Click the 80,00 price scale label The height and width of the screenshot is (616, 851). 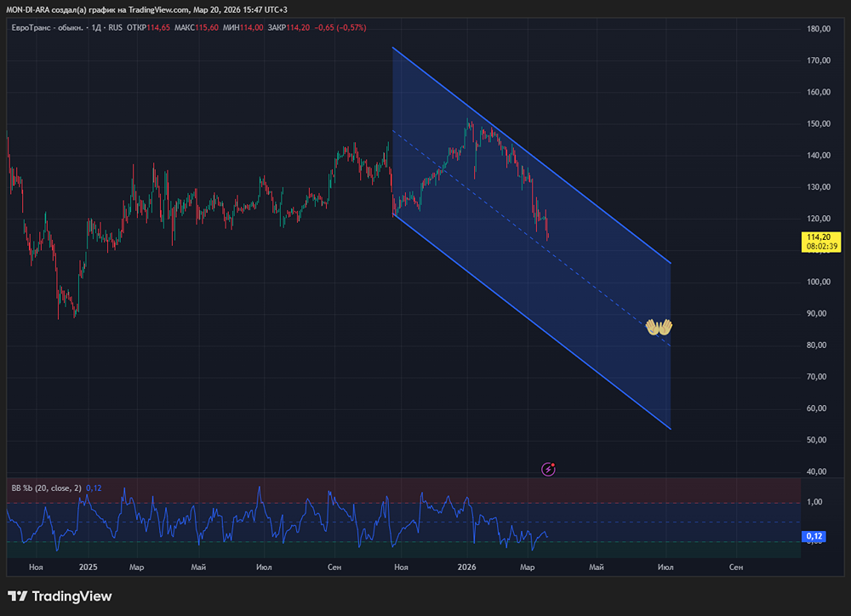coord(817,345)
